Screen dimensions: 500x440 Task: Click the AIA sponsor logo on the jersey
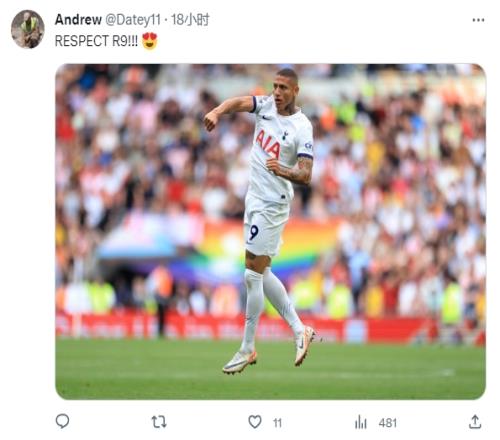pyautogui.click(x=268, y=144)
